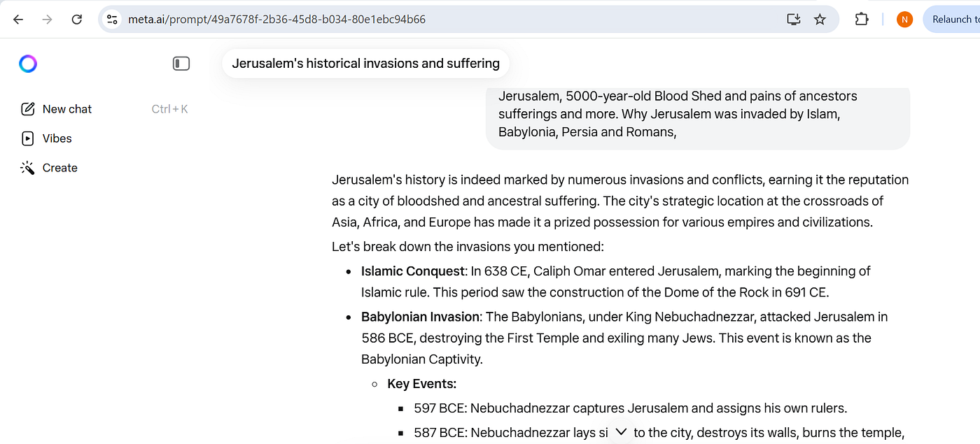Reload the current page
Image resolution: width=980 pixels, height=444 pixels.
coord(77,20)
